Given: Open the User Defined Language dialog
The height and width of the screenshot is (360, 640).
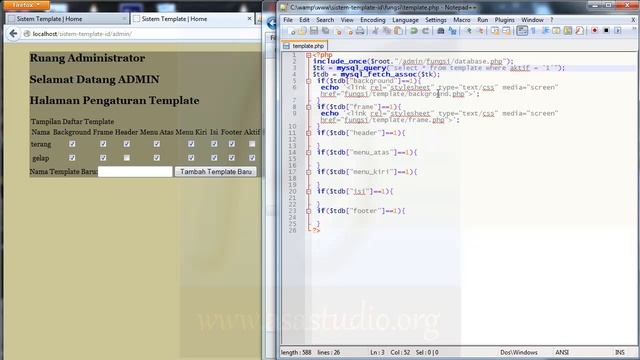Looking at the screenshot, I should (x=556, y=31).
